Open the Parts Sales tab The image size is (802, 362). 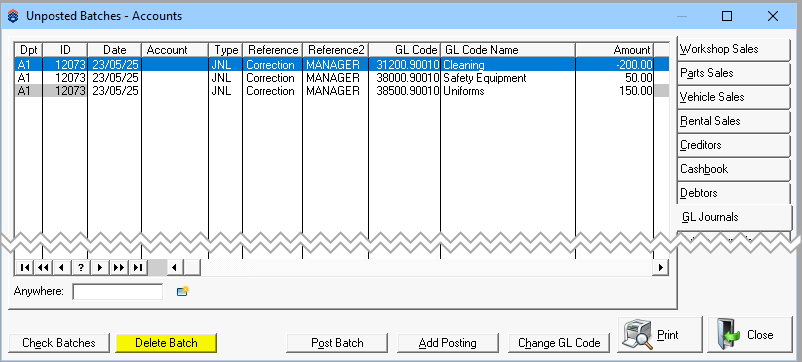click(x=733, y=73)
